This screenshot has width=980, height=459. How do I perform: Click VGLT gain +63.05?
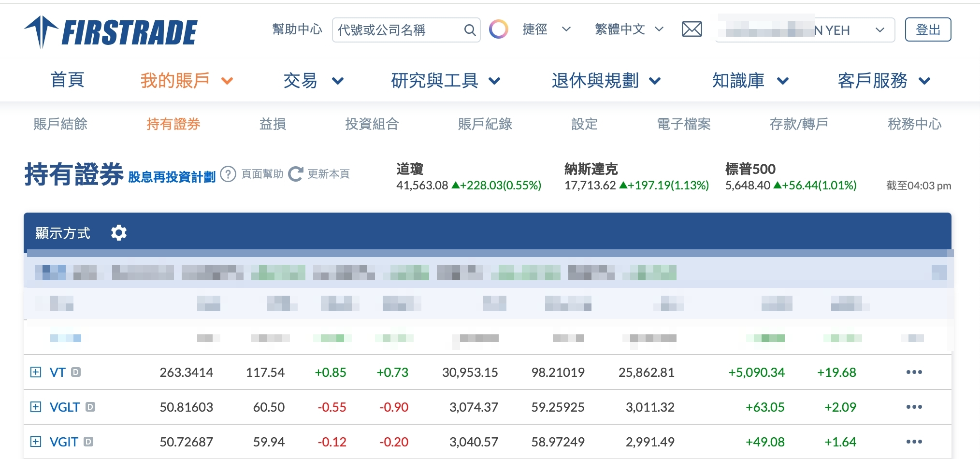(x=765, y=407)
